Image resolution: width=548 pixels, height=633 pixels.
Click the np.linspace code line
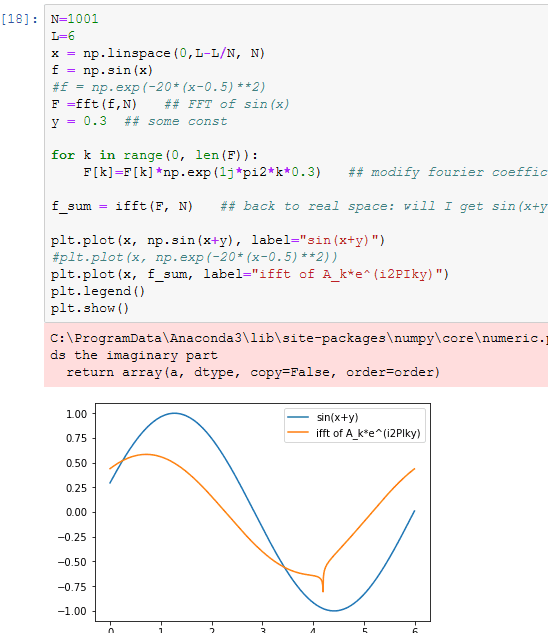click(x=158, y=53)
